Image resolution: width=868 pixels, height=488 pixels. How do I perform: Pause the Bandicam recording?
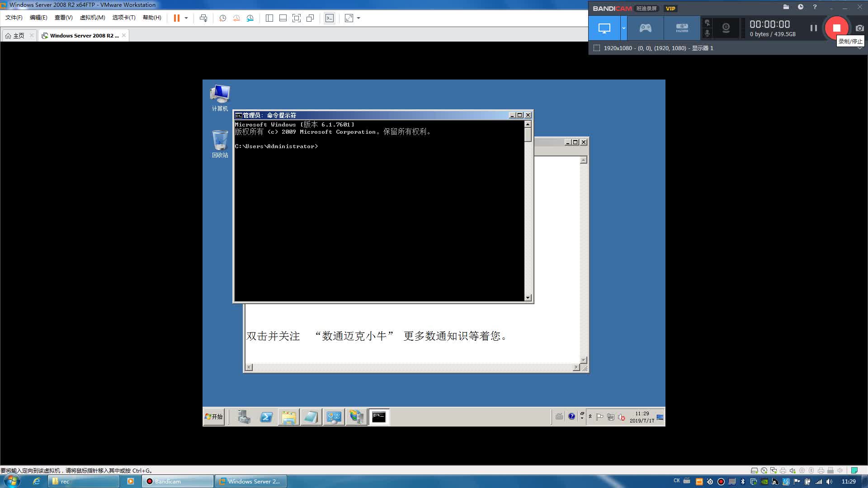[x=814, y=28]
